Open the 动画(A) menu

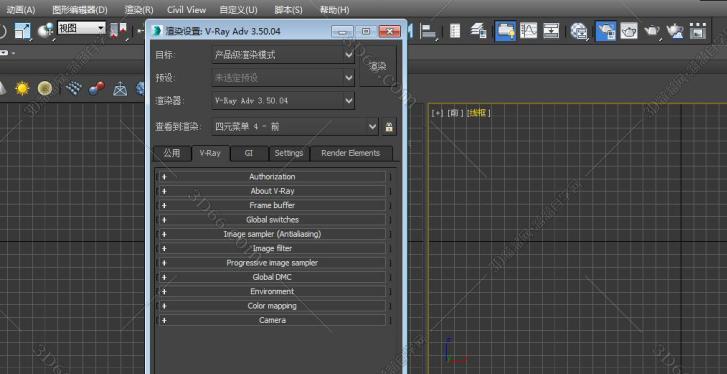(20, 10)
